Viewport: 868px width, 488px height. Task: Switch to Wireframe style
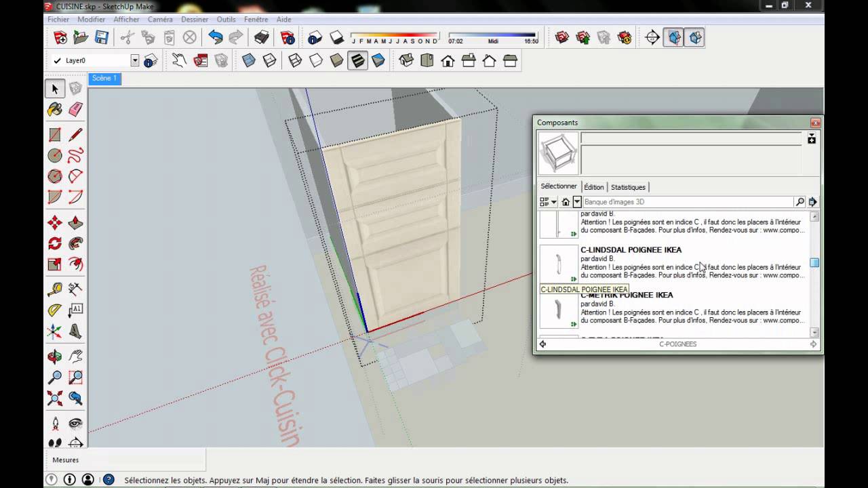(x=295, y=60)
